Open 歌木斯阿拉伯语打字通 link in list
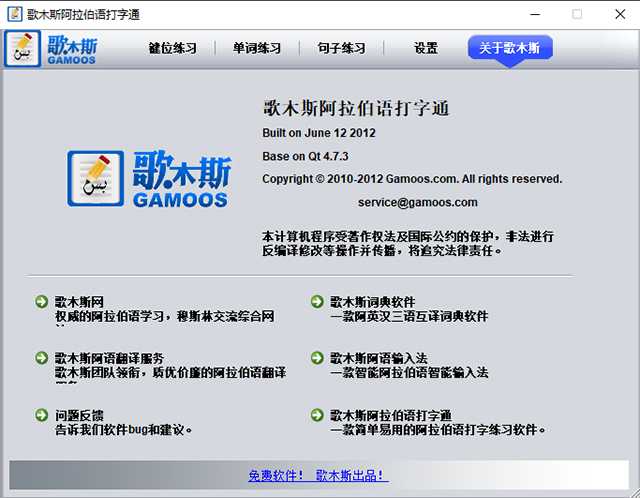This screenshot has width=640, height=498. click(391, 416)
